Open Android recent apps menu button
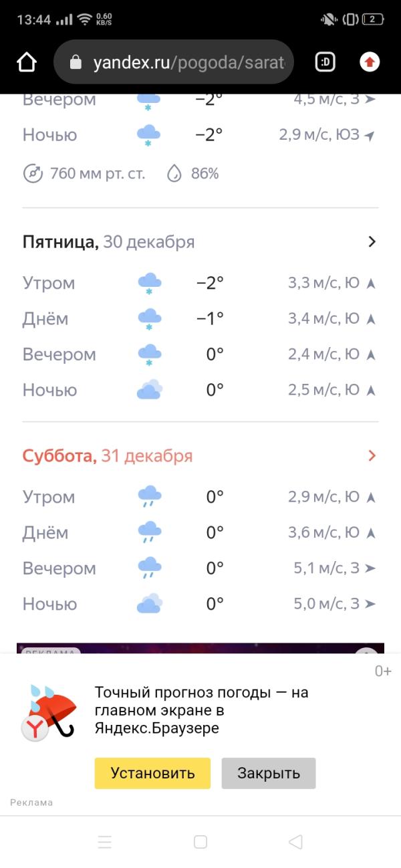The height and width of the screenshot is (868, 401). tap(105, 842)
